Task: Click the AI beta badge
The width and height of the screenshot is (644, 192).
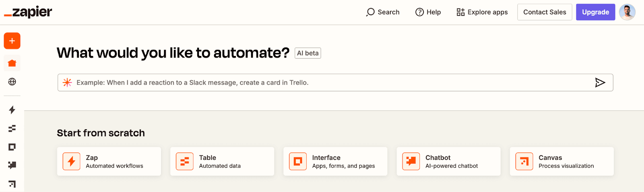Action: click(x=308, y=53)
